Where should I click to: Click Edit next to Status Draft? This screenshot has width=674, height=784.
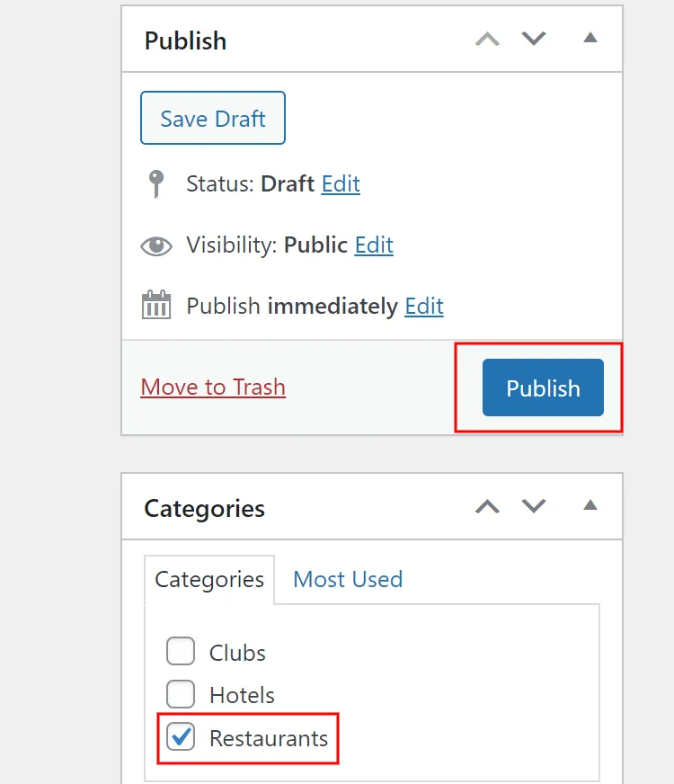[x=340, y=183]
